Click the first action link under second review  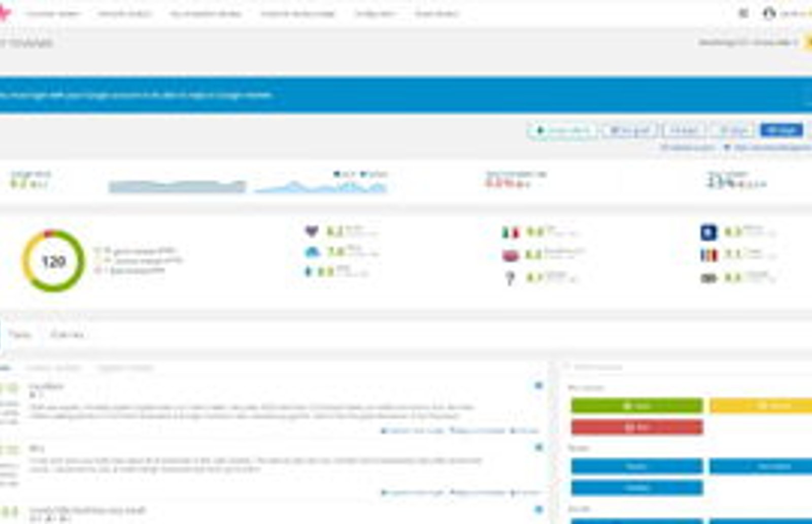[x=413, y=492]
